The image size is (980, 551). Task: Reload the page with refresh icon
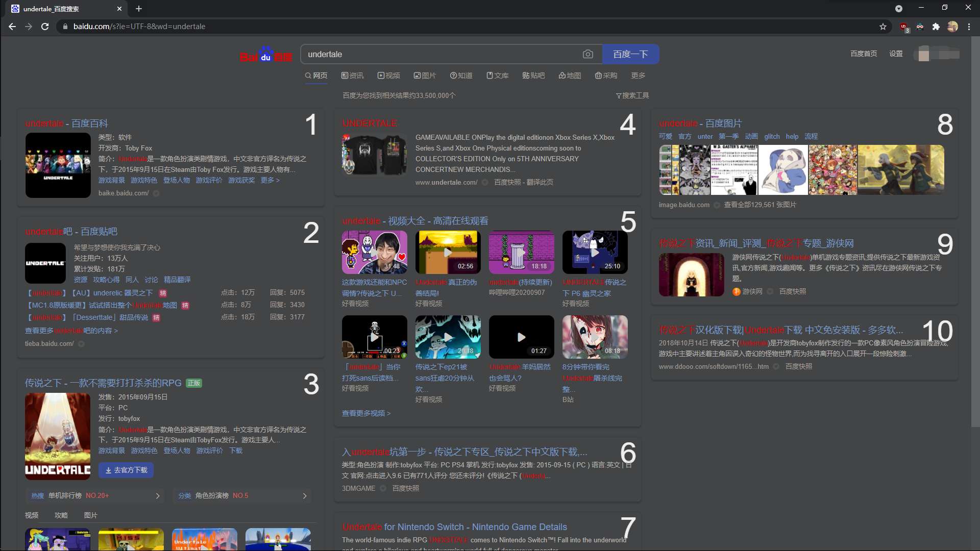(45, 27)
